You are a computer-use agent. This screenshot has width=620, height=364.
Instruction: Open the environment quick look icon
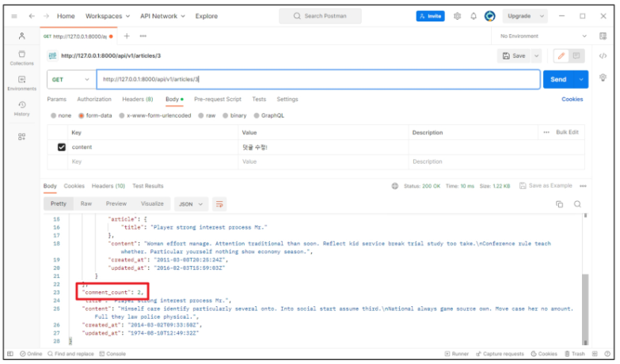603,36
